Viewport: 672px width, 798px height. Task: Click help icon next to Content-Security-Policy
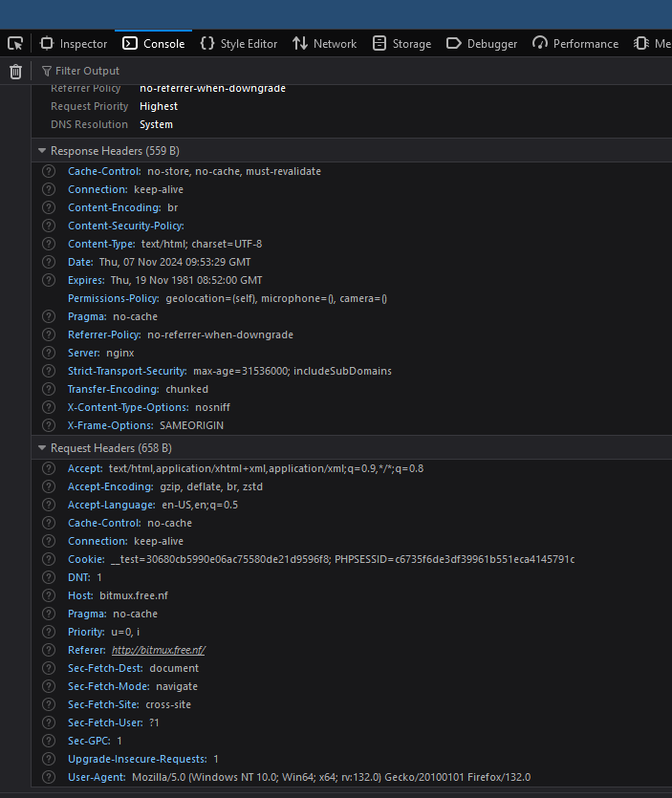(49, 226)
